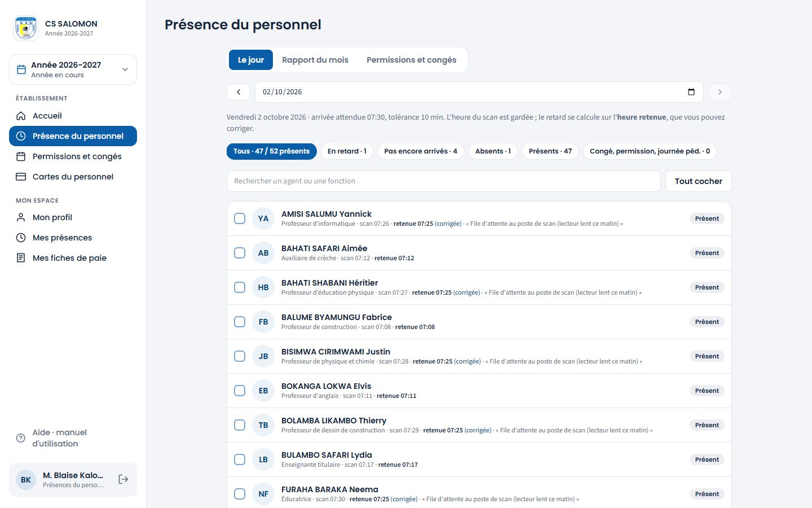Open the date picker calendar icon
Screen dimensions: 812x508
691,92
